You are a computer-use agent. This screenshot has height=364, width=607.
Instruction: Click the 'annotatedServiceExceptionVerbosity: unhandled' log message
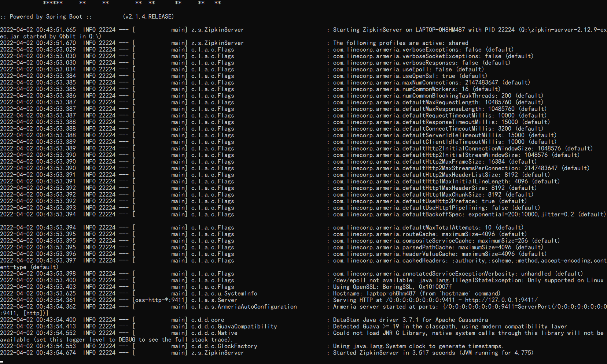(x=458, y=274)
